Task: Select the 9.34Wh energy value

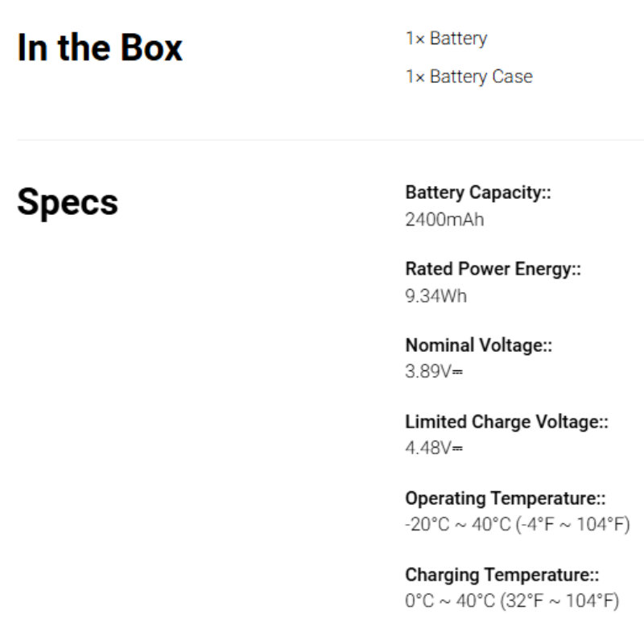Action: click(x=436, y=295)
